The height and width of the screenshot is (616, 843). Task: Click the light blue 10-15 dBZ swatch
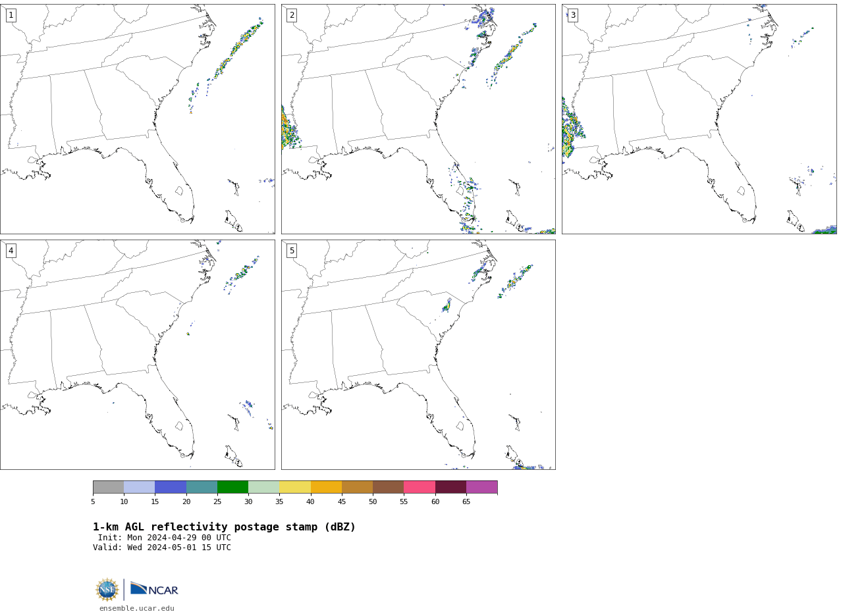coord(139,487)
